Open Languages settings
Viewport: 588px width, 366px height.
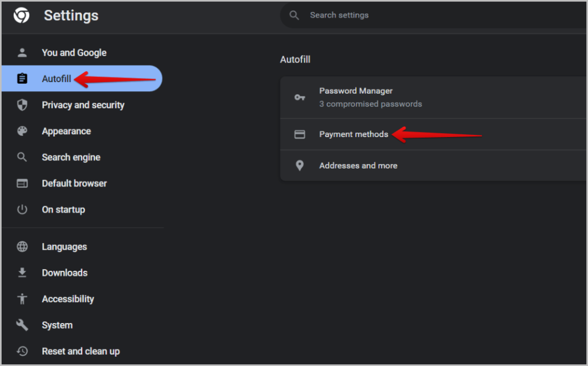click(x=64, y=247)
